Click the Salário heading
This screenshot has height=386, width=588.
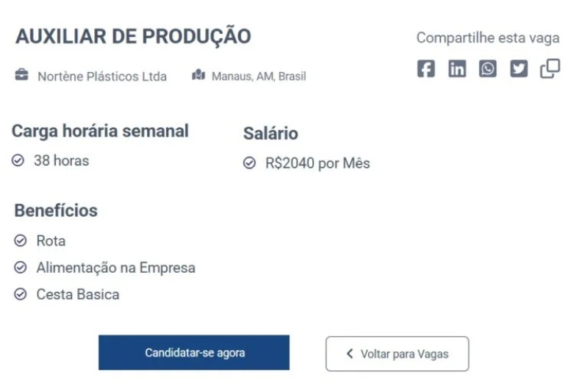coord(270,134)
